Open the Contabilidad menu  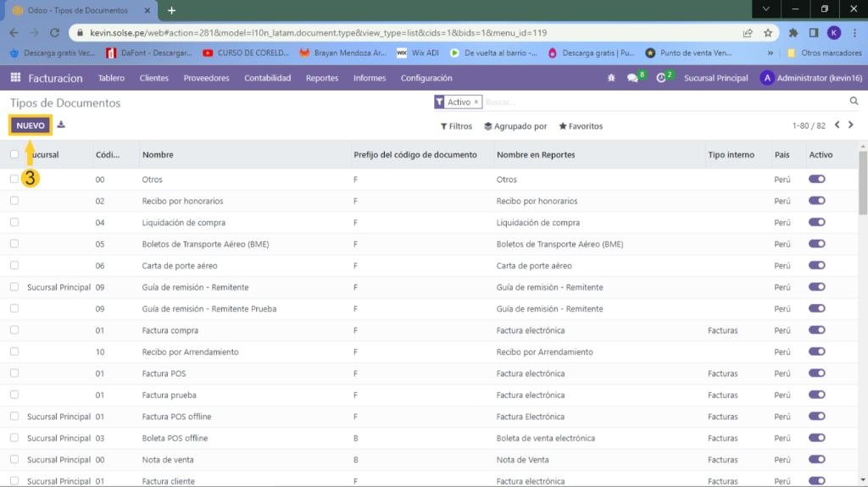267,78
